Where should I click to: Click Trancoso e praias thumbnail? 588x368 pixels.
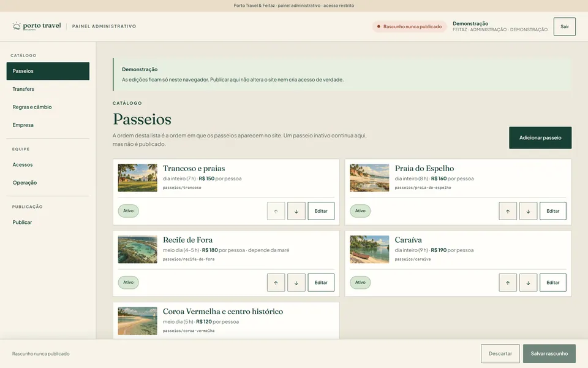click(x=138, y=178)
